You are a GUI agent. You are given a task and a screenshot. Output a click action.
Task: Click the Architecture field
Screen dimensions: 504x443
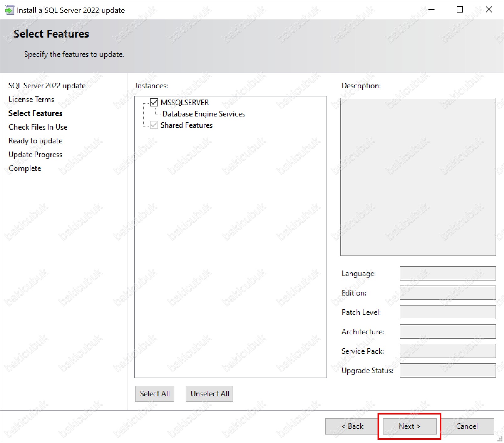[x=448, y=332]
